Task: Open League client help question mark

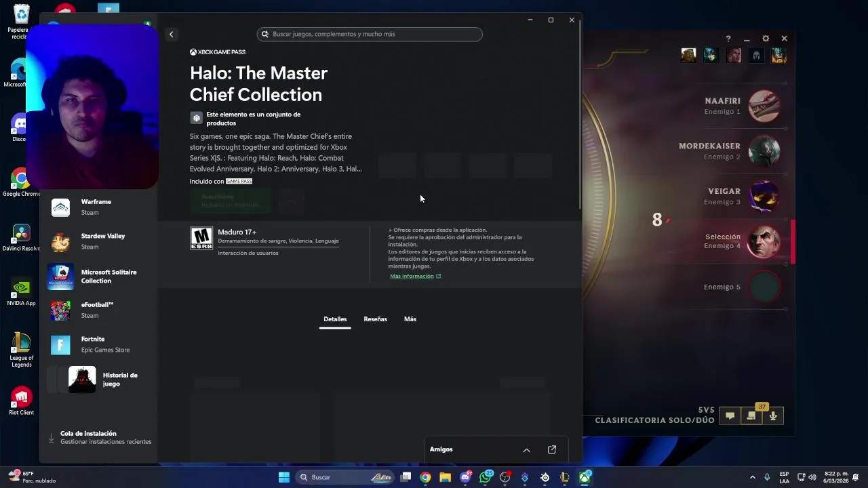Action: click(x=728, y=39)
